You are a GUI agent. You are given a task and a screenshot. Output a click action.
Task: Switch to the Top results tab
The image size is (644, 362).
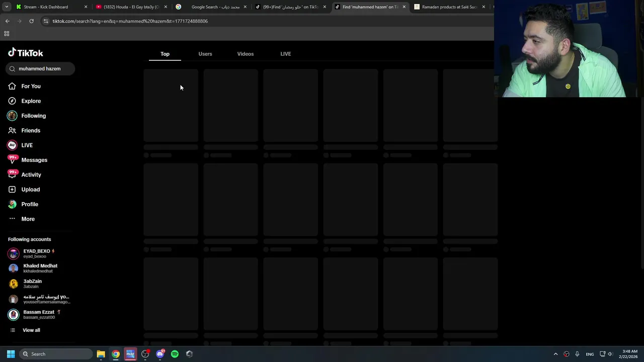[x=165, y=54]
